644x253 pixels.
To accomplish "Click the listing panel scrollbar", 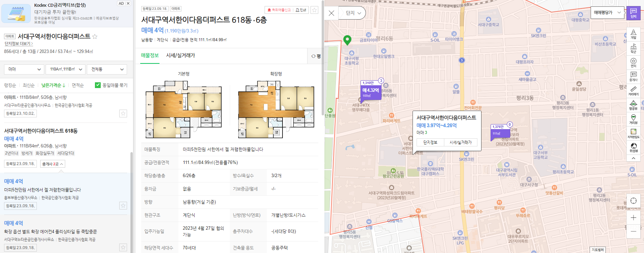I will click(x=132, y=202).
